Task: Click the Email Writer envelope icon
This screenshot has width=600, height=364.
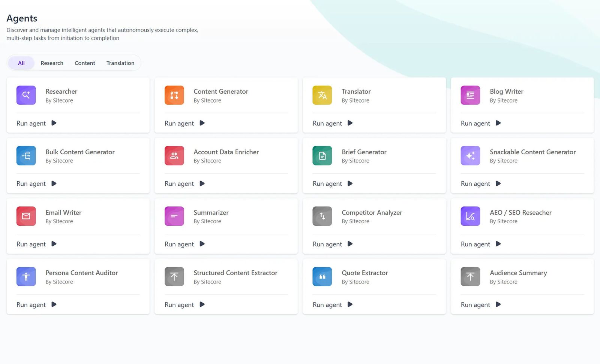Action: [26, 216]
